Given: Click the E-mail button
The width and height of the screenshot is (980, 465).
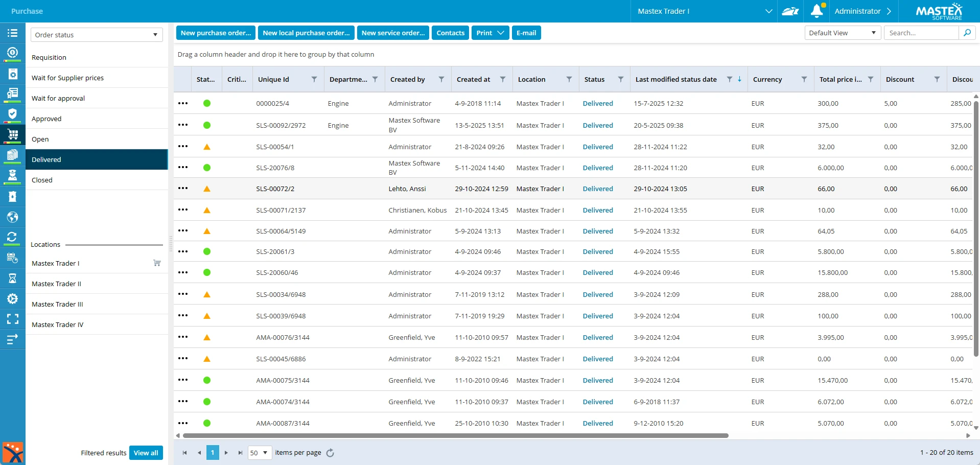Looking at the screenshot, I should [526, 33].
